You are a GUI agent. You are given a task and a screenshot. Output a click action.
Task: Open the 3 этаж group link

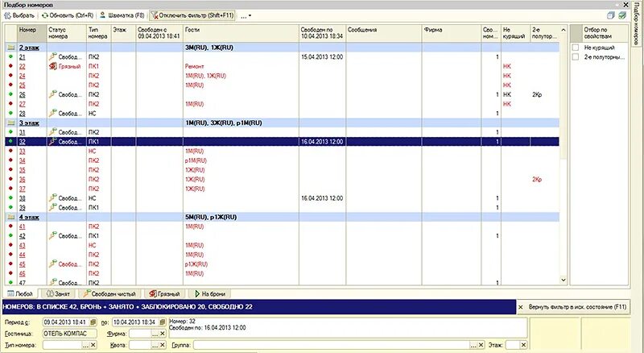[x=29, y=123]
